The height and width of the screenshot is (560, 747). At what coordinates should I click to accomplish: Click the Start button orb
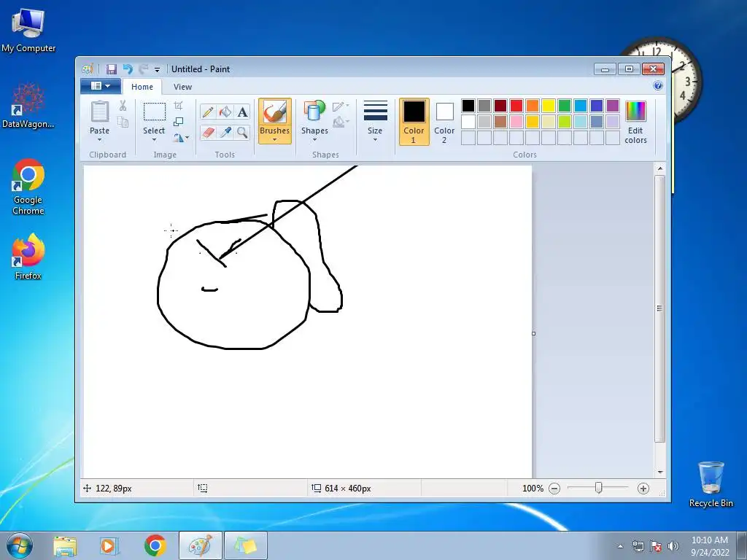[x=20, y=545]
